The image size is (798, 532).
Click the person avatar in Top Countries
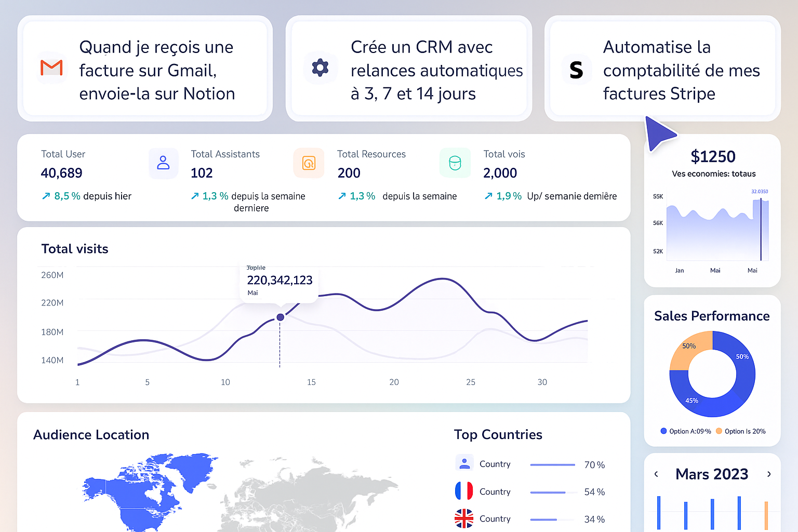pos(464,462)
